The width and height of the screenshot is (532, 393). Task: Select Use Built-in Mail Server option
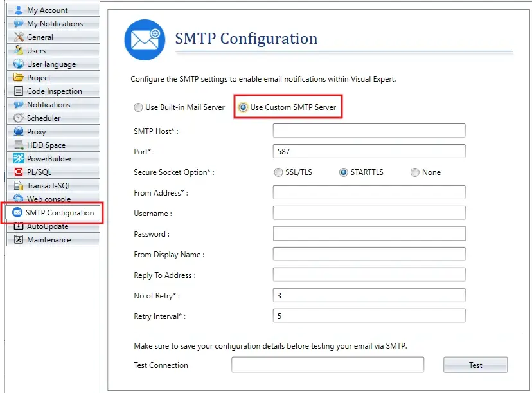[x=179, y=107]
